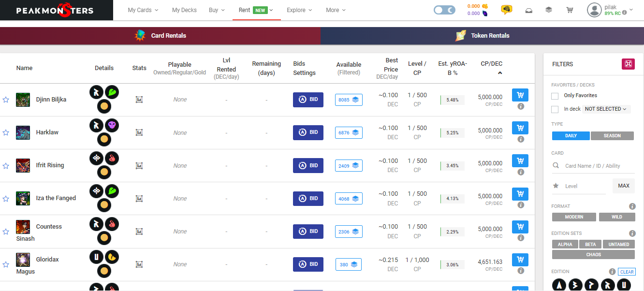Open My Decks page
The height and width of the screenshot is (291, 644).
pos(184,10)
